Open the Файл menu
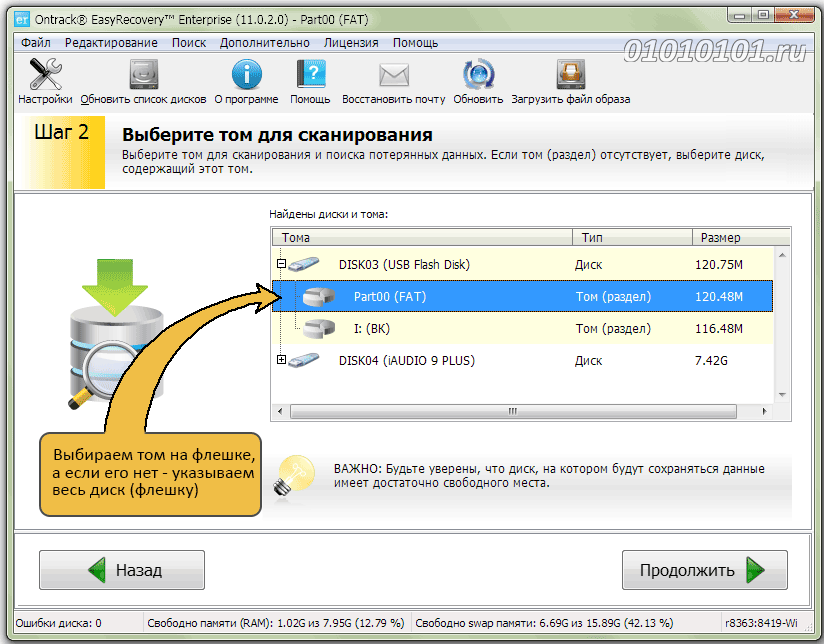Screen dimensions: 824x644 (36, 43)
